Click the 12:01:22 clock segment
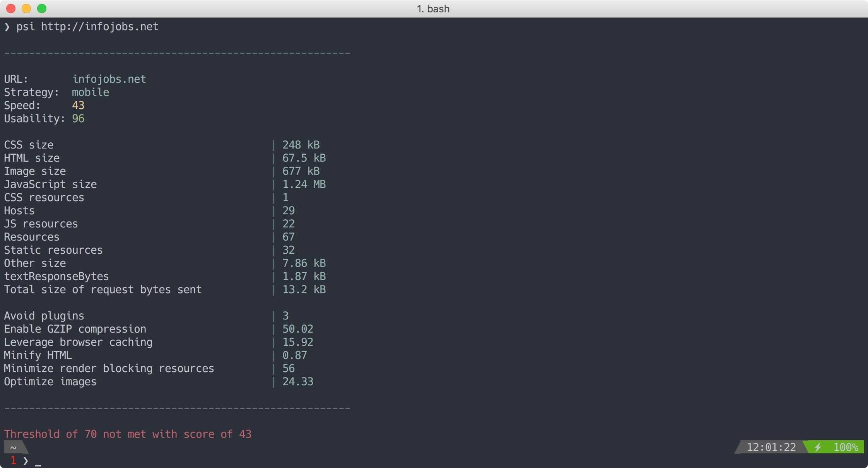Screen dimensions: 868x468 click(x=771, y=447)
